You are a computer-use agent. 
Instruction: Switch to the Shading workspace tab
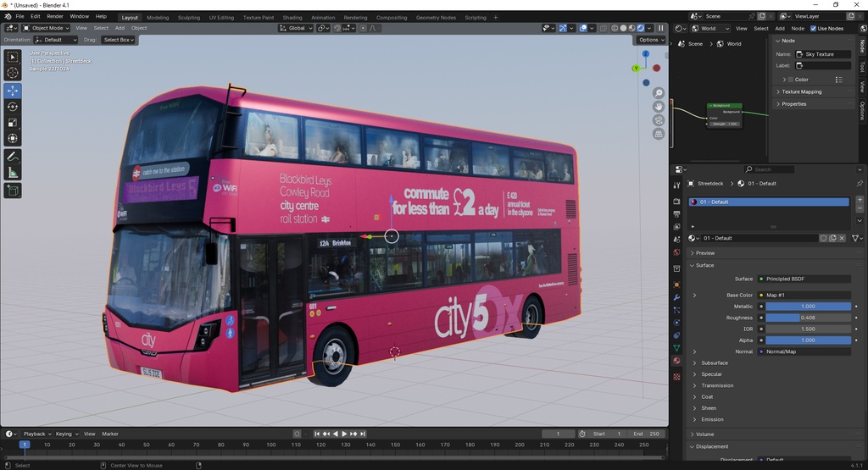292,17
